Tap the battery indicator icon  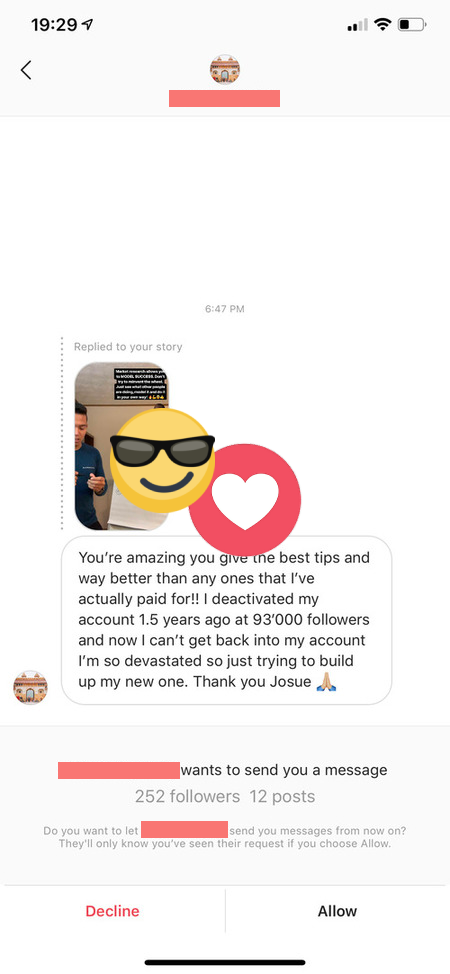pyautogui.click(x=412, y=25)
